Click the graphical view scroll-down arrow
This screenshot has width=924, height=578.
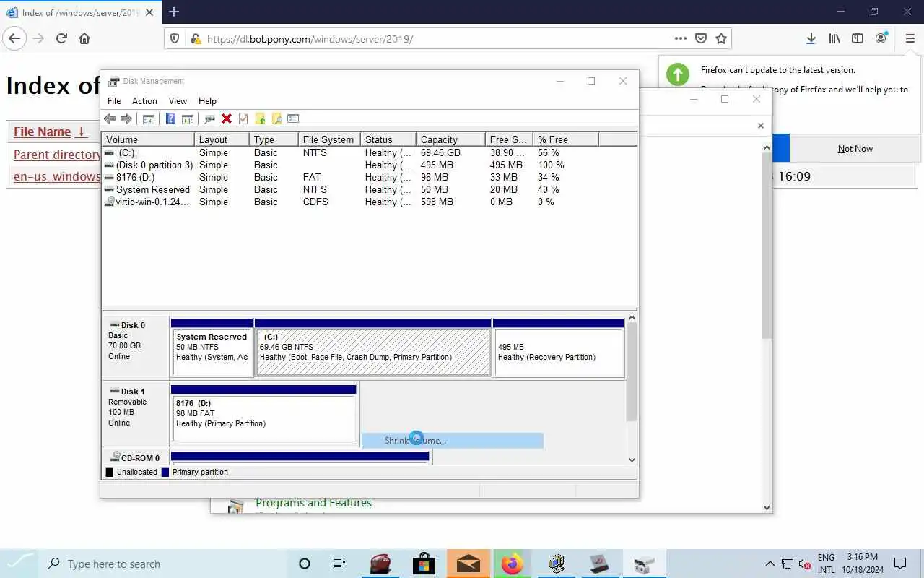pos(632,460)
